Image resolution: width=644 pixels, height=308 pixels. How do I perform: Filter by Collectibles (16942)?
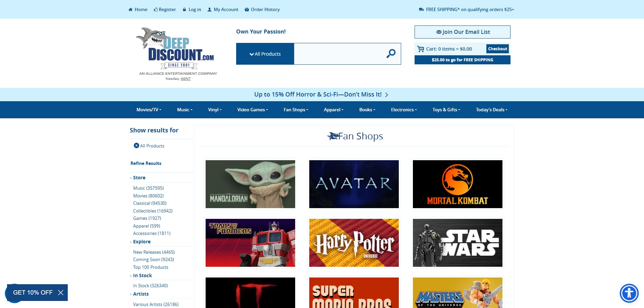pos(153,211)
